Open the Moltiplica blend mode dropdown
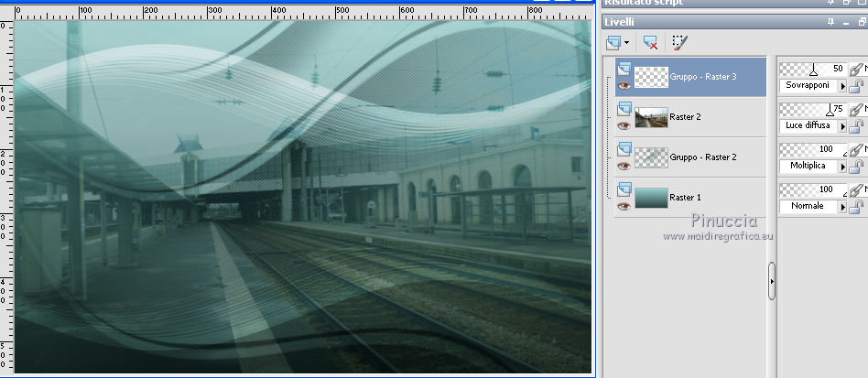 813,166
